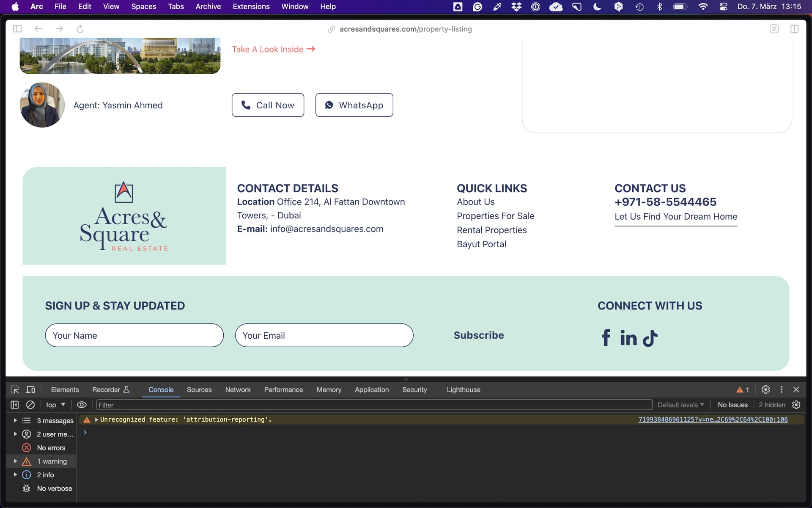Click the Call Now button
The width and height of the screenshot is (812, 508).
click(268, 105)
